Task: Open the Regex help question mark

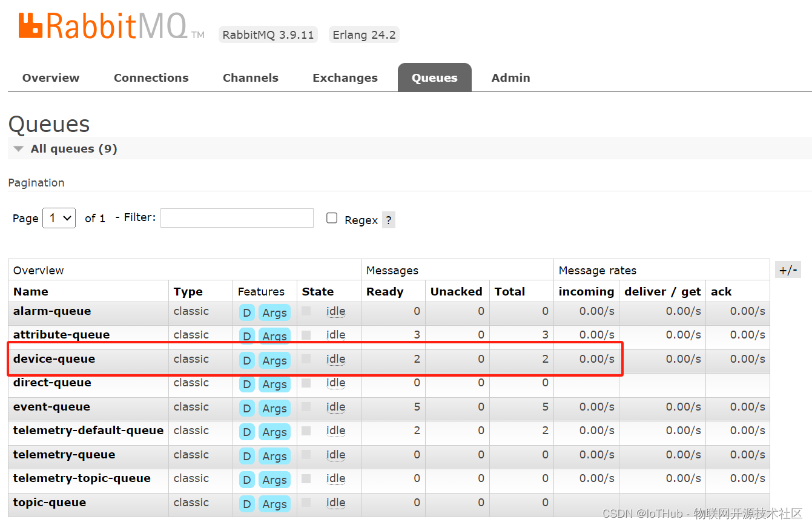Action: click(x=389, y=220)
